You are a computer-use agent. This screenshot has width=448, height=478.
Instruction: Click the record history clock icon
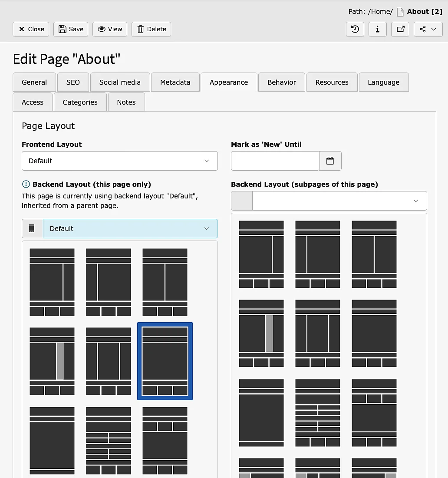[355, 29]
